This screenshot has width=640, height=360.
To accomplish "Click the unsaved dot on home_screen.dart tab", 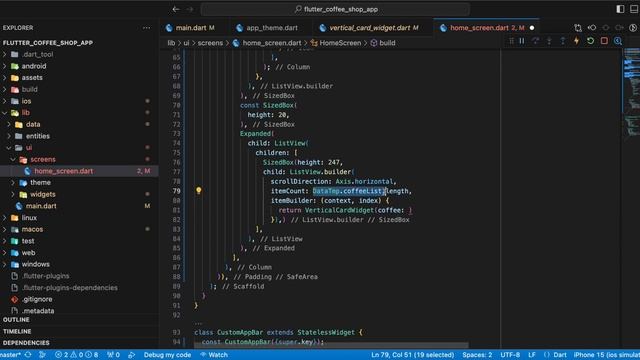I will point(532,28).
